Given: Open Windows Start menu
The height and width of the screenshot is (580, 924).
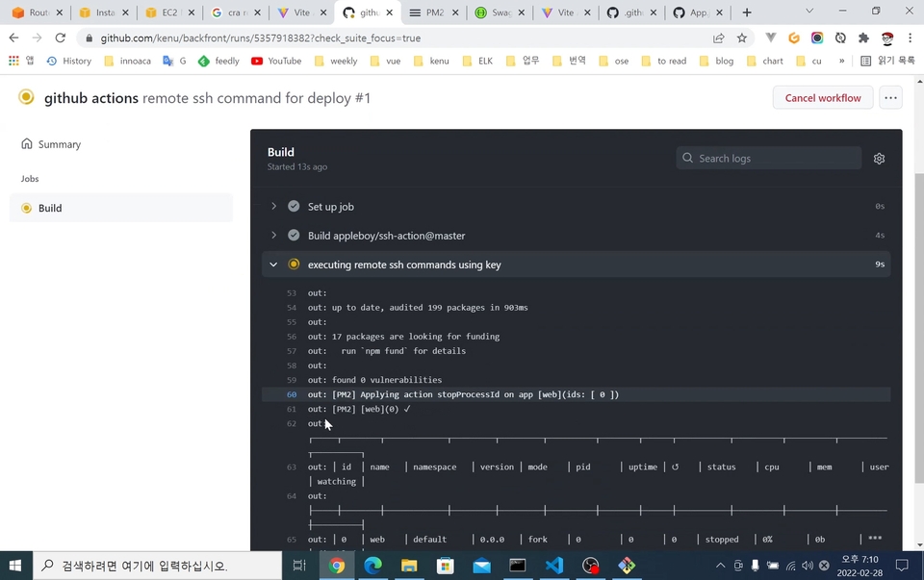Looking at the screenshot, I should point(15,566).
